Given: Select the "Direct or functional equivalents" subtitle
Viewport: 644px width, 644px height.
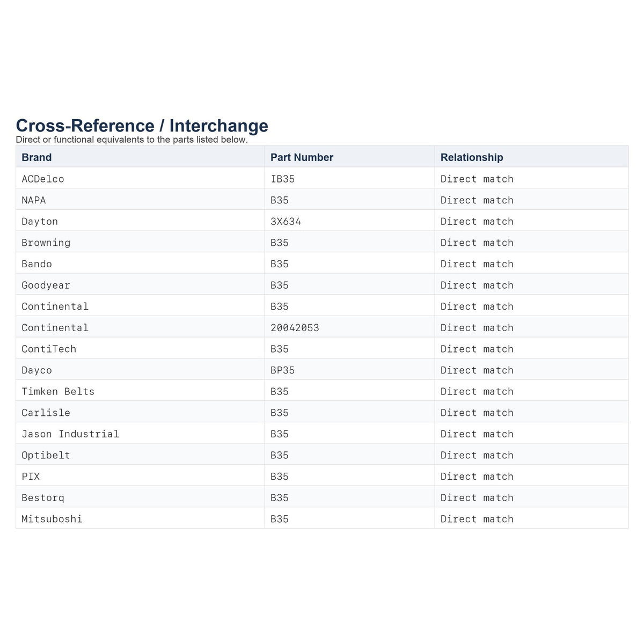Looking at the screenshot, I should [132, 140].
